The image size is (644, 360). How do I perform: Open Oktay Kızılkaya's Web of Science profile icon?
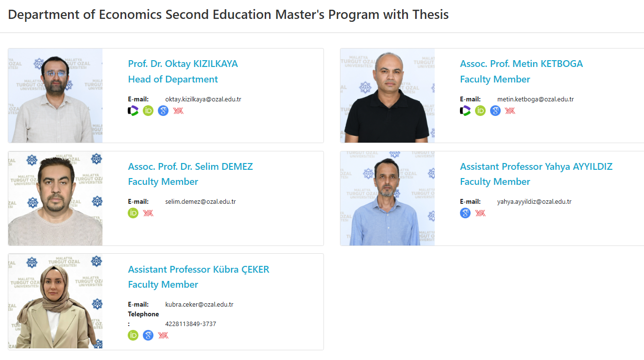point(133,111)
